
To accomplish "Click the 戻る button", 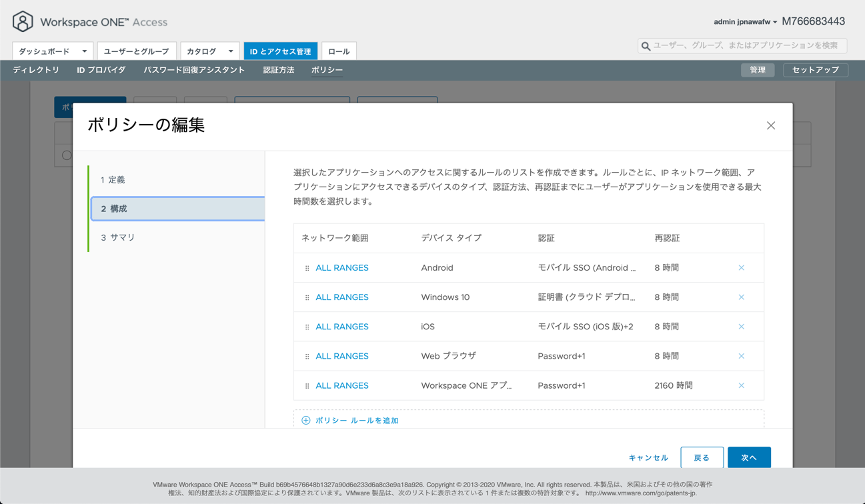I will (x=702, y=457).
